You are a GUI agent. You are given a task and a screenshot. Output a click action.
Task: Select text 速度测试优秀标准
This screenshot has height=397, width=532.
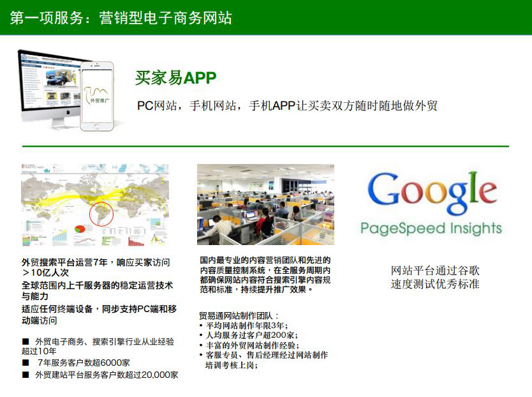tap(435, 284)
